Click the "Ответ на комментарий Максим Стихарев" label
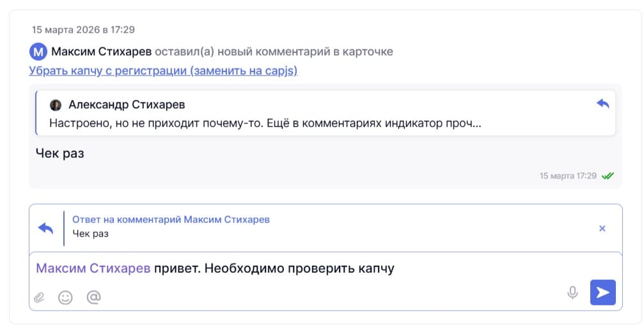The image size is (644, 329). coord(171,219)
